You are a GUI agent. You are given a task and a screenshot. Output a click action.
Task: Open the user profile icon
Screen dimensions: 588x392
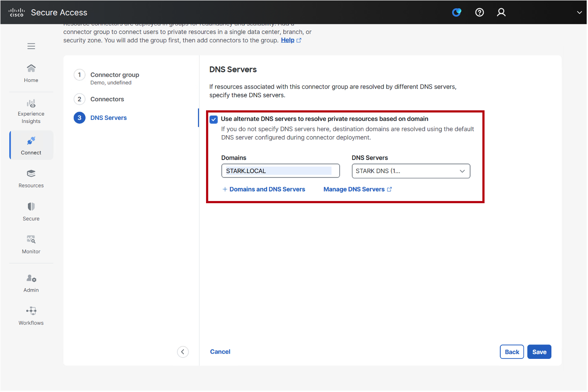click(501, 12)
